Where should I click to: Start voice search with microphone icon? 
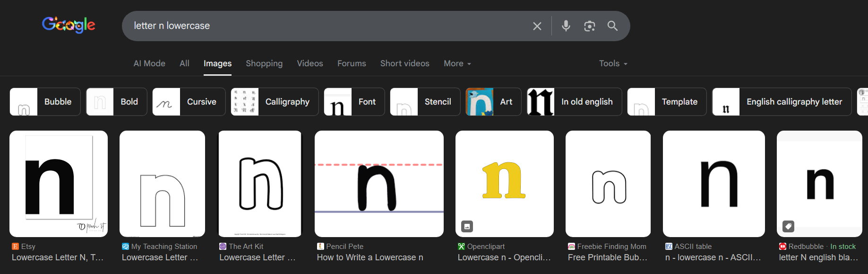(566, 26)
